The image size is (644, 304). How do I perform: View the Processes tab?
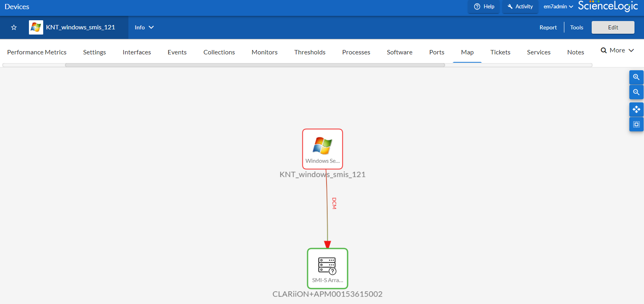[356, 52]
